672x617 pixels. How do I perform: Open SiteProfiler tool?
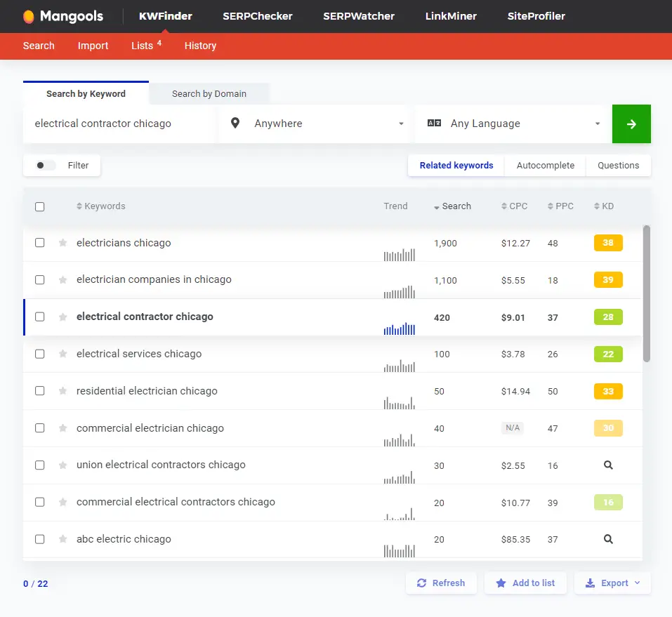536,16
